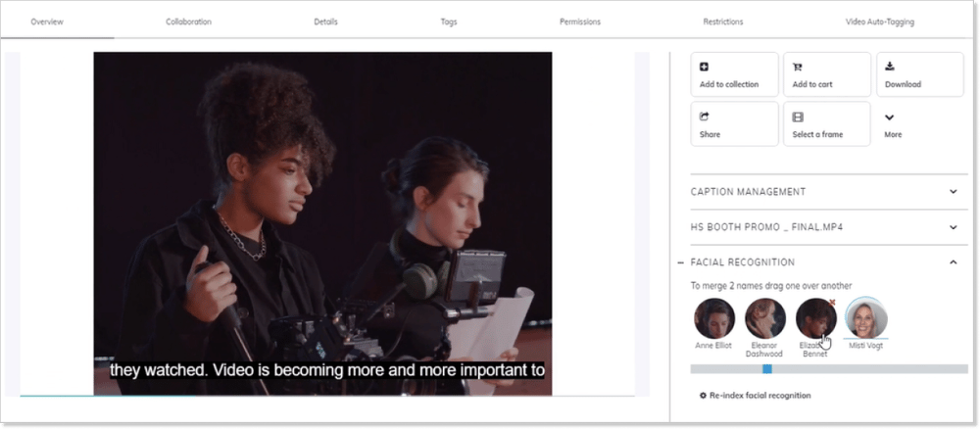Click the Eleanor Dashwood name label
Viewport: 980px width, 429px height.
point(763,350)
